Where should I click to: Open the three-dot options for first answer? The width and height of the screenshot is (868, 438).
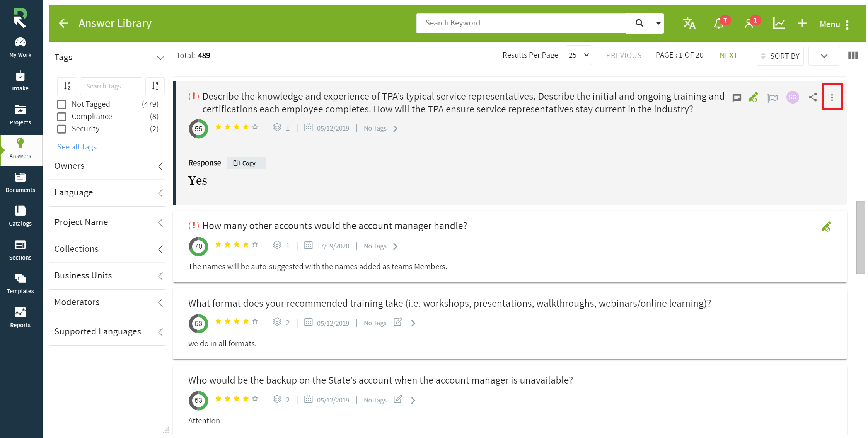click(832, 97)
